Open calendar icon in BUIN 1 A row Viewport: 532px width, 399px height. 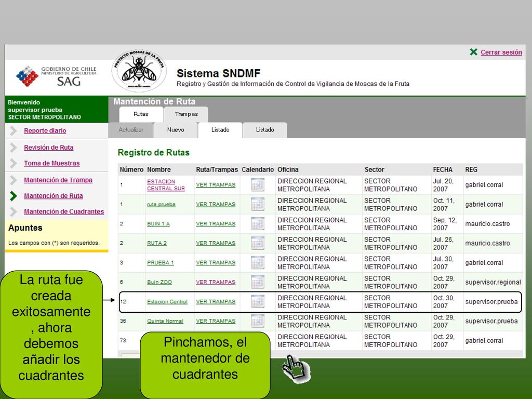(x=258, y=223)
